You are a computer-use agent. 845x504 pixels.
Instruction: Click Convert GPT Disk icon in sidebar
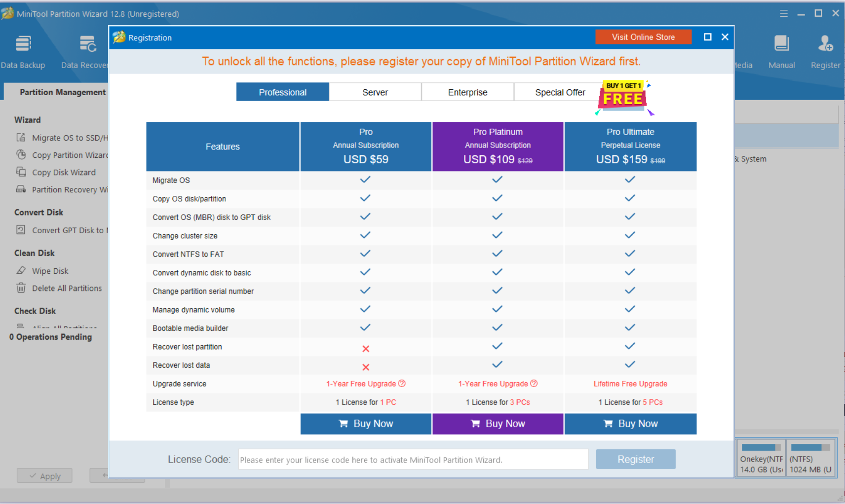(21, 230)
